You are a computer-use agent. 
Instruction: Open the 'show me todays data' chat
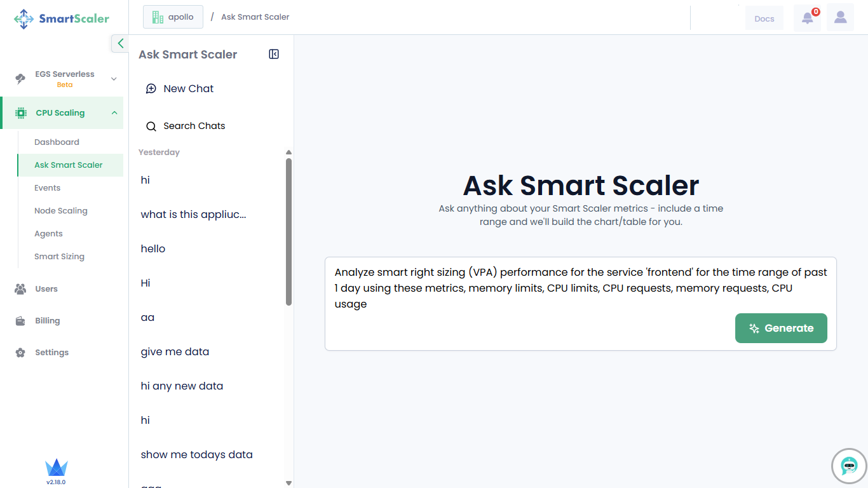click(x=196, y=455)
